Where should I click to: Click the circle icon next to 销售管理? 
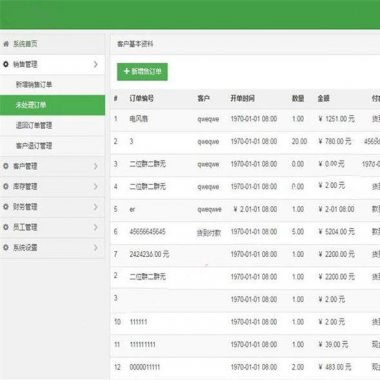tap(6, 64)
